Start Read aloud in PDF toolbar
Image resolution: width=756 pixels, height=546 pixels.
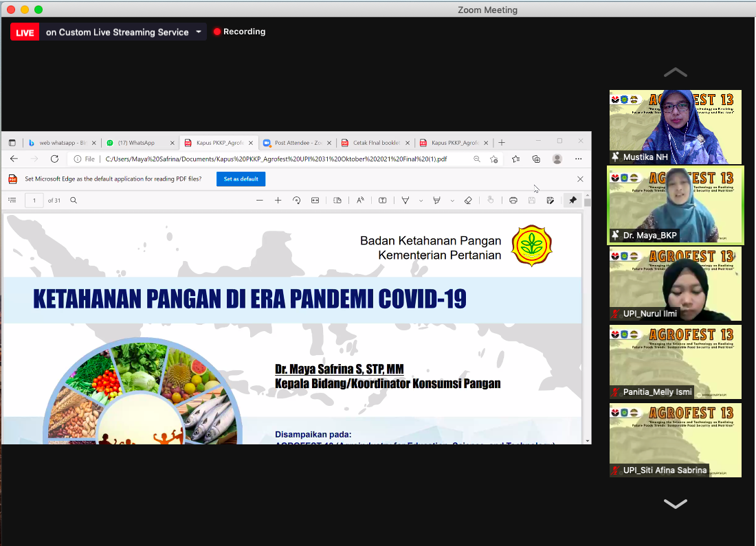coord(360,201)
